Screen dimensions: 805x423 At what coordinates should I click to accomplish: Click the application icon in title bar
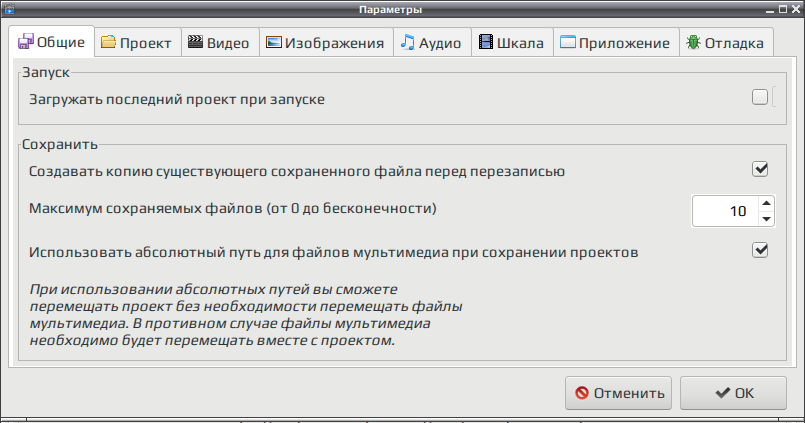(9, 9)
